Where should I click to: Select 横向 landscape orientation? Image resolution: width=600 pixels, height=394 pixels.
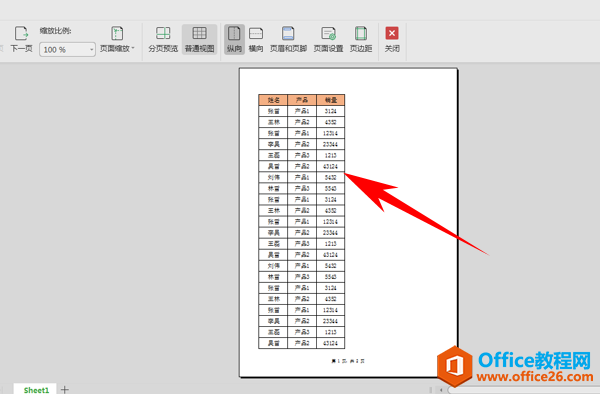(x=256, y=39)
